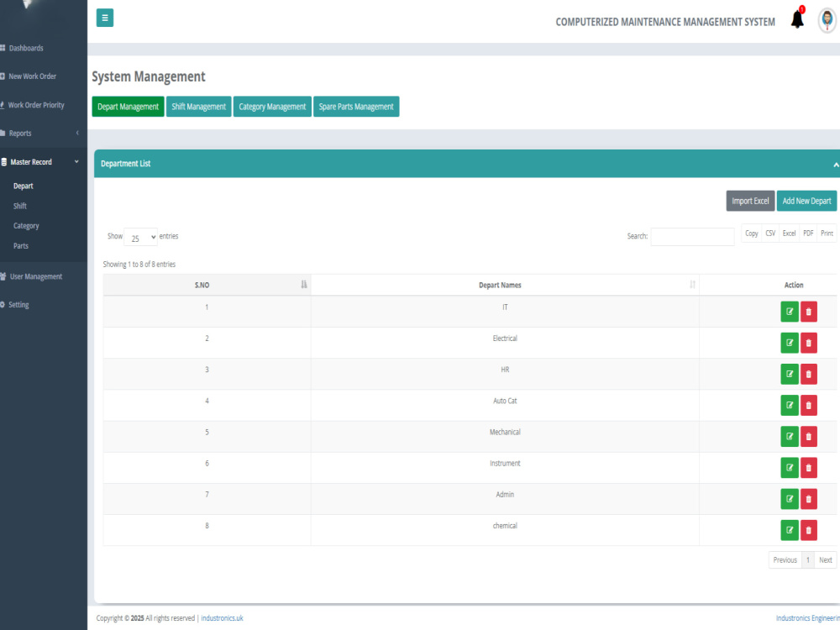Image resolution: width=840 pixels, height=630 pixels.
Task: Focus the Search input field
Action: [692, 237]
